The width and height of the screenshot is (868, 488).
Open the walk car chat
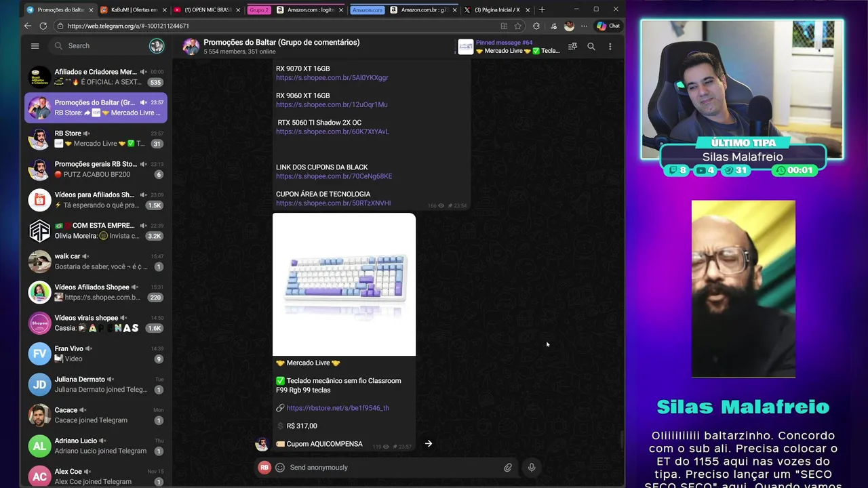(96, 261)
